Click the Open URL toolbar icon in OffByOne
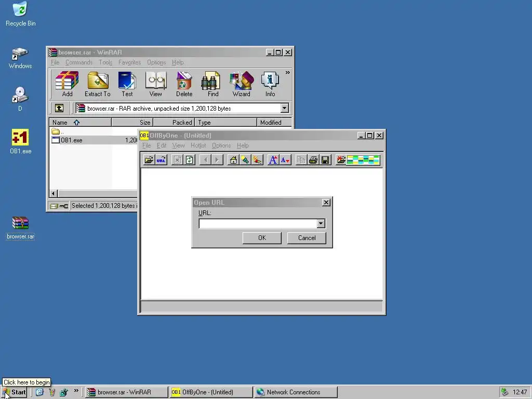Viewport: 532px width, 399px height. tap(161, 160)
